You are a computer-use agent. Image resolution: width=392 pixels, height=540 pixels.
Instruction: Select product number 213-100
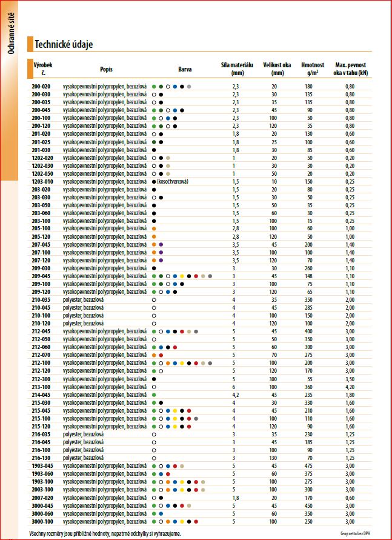(x=41, y=387)
